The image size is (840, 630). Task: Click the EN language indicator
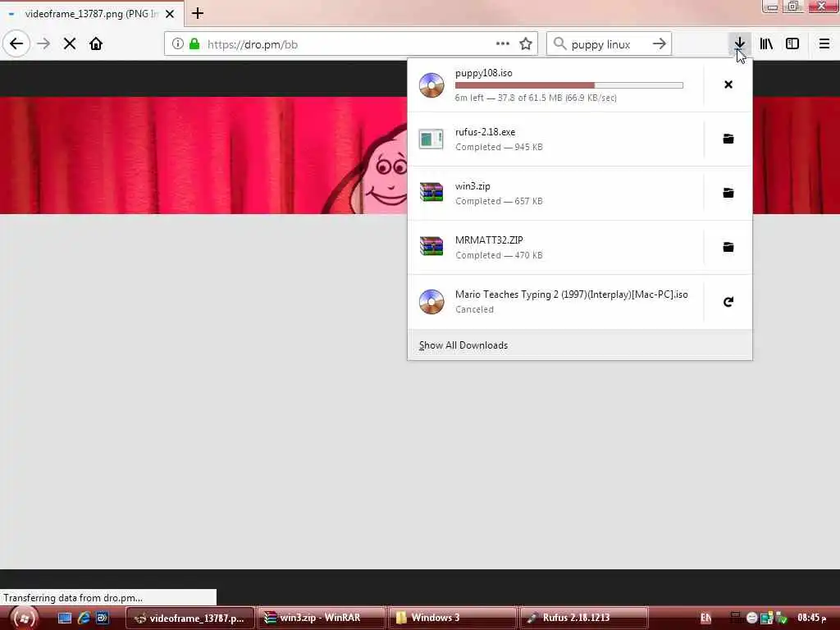point(705,618)
